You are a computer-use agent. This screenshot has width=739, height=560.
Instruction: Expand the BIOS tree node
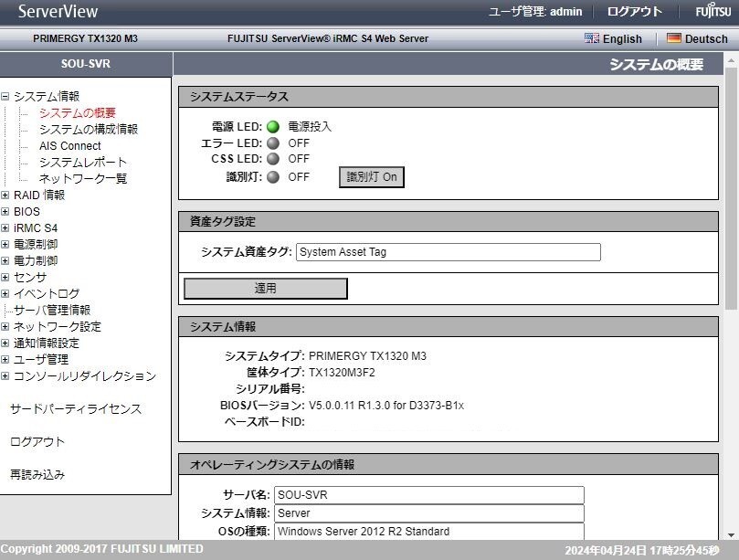tap(5, 212)
